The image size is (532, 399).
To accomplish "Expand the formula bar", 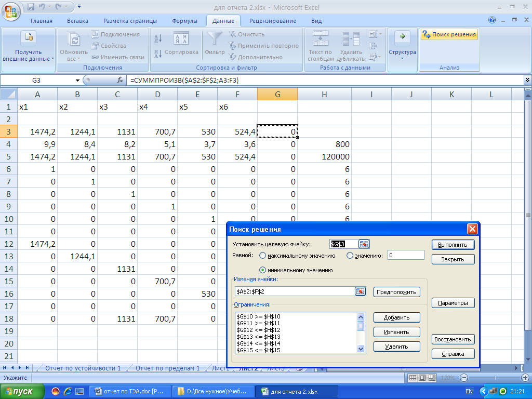I will pos(527,80).
